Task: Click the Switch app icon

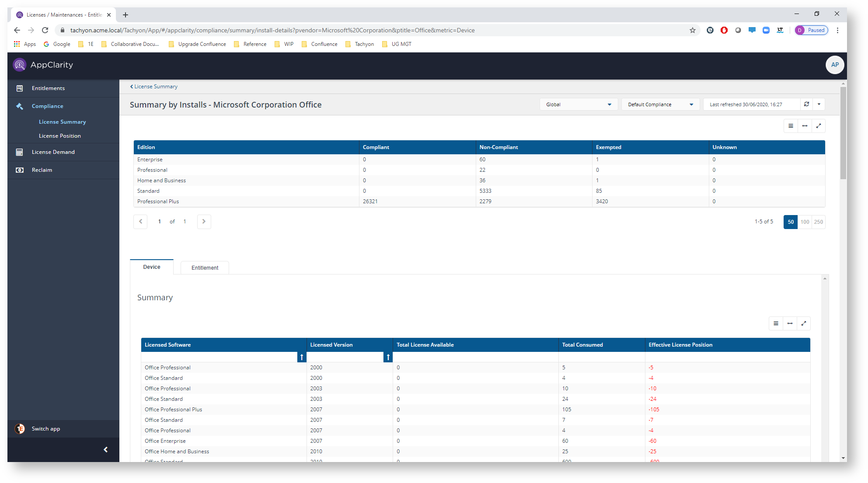Action: (20, 429)
